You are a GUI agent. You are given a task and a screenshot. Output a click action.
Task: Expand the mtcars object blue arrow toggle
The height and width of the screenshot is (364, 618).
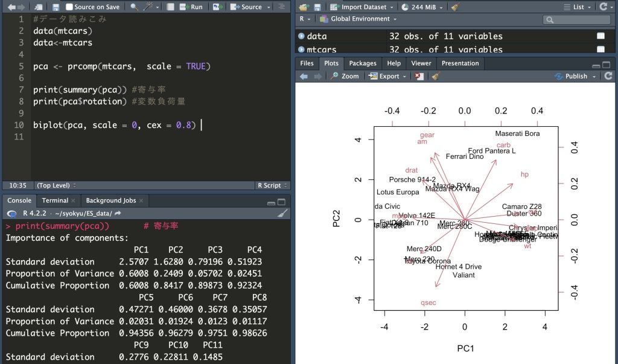tap(301, 49)
